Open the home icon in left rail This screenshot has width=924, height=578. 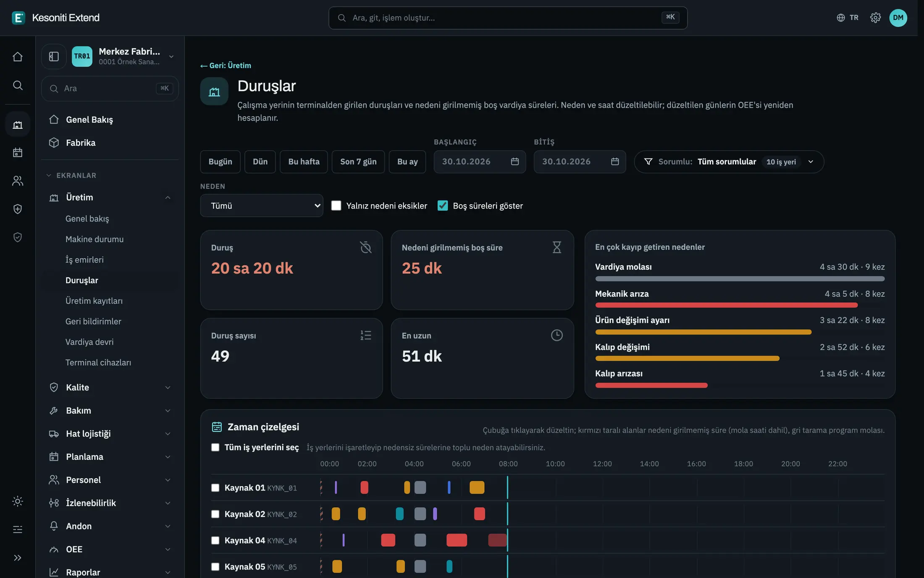click(18, 57)
